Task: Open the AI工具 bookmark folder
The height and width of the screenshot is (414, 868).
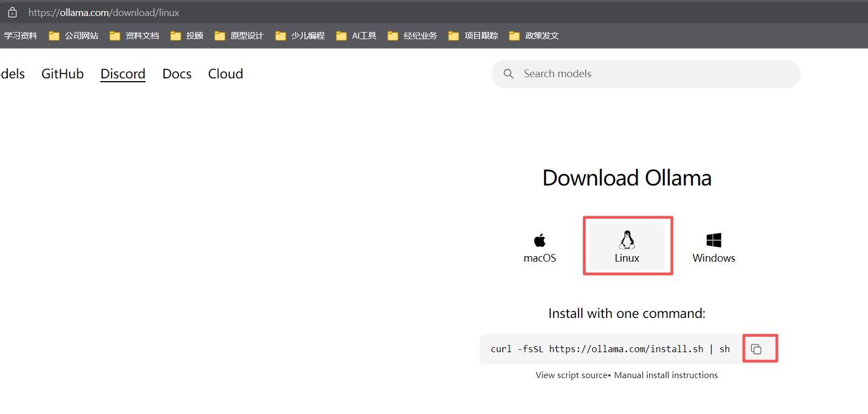Action: point(356,36)
